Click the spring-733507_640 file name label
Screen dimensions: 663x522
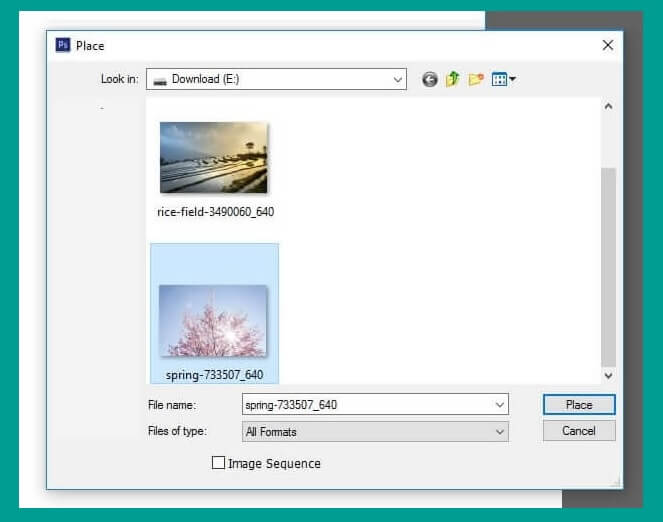(x=214, y=375)
